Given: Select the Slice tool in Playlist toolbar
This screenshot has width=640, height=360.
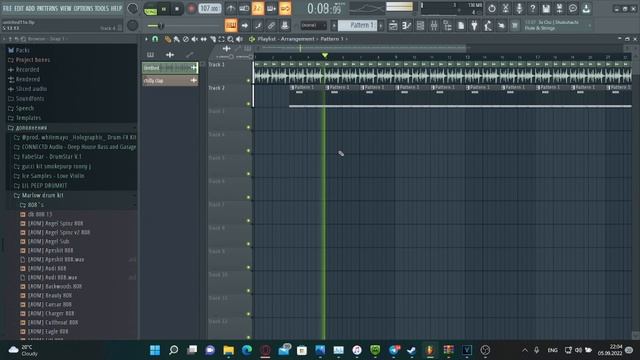Looking at the screenshot, I should (x=213, y=39).
